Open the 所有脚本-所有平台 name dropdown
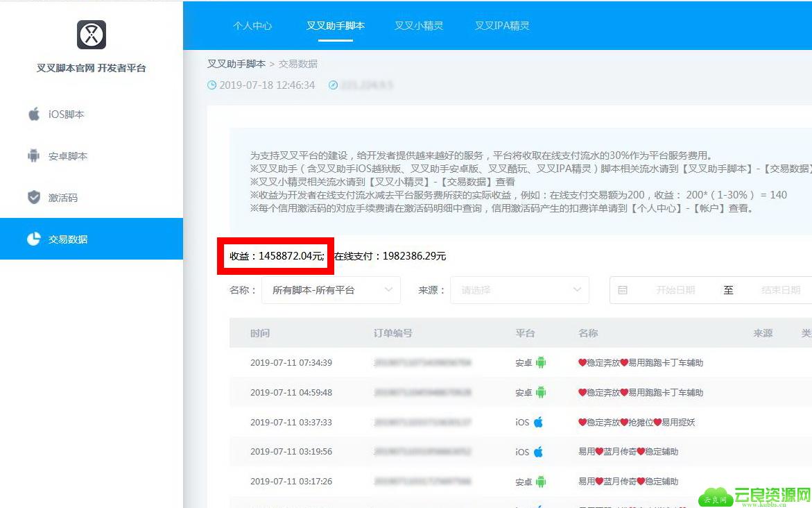This screenshot has height=508, width=812. pos(331,290)
